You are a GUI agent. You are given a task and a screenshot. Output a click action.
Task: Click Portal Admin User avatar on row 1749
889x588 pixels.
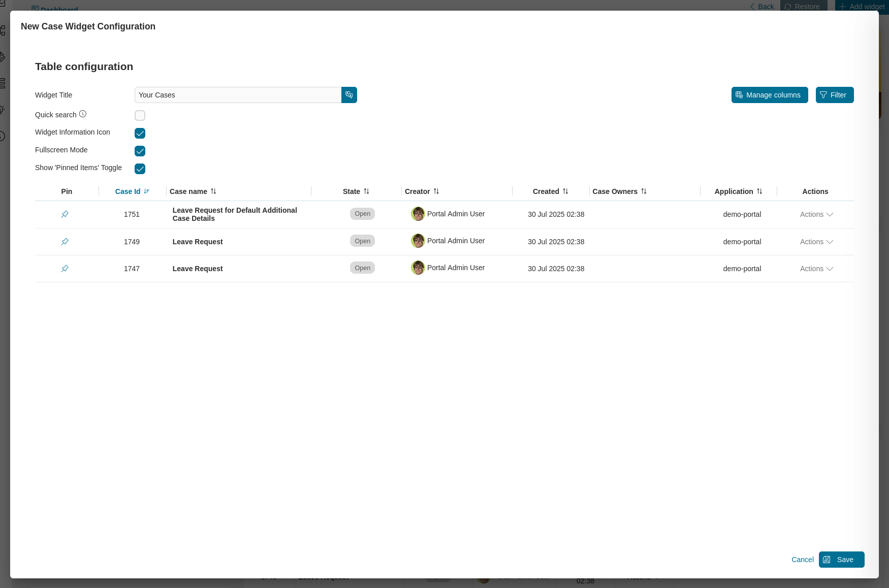tap(418, 241)
